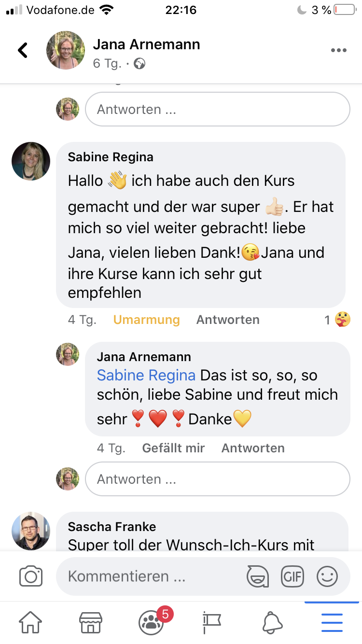Open the GIF picker
362x644 pixels.
[x=292, y=576]
